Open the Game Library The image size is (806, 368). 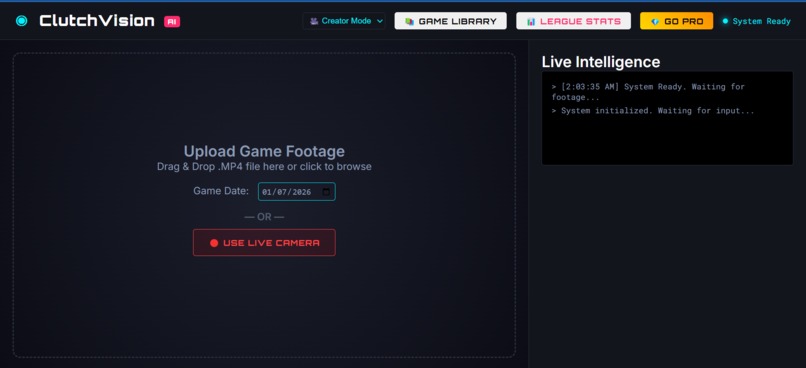pos(450,21)
